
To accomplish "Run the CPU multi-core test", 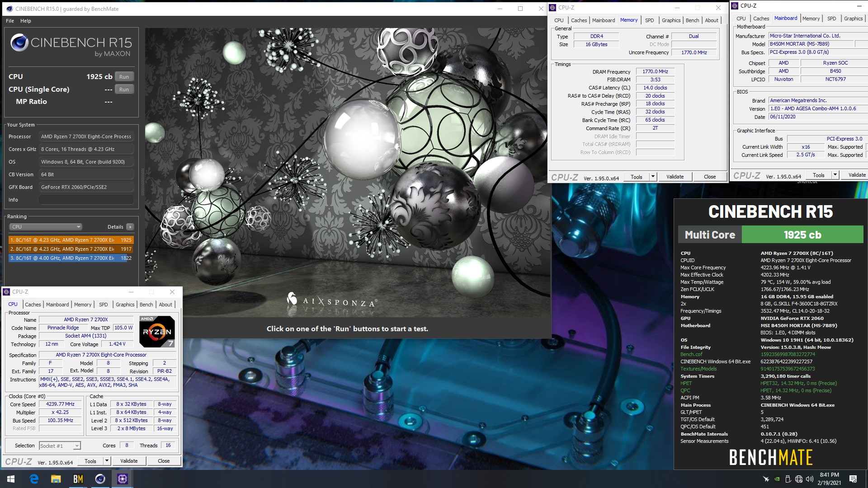I will click(124, 77).
